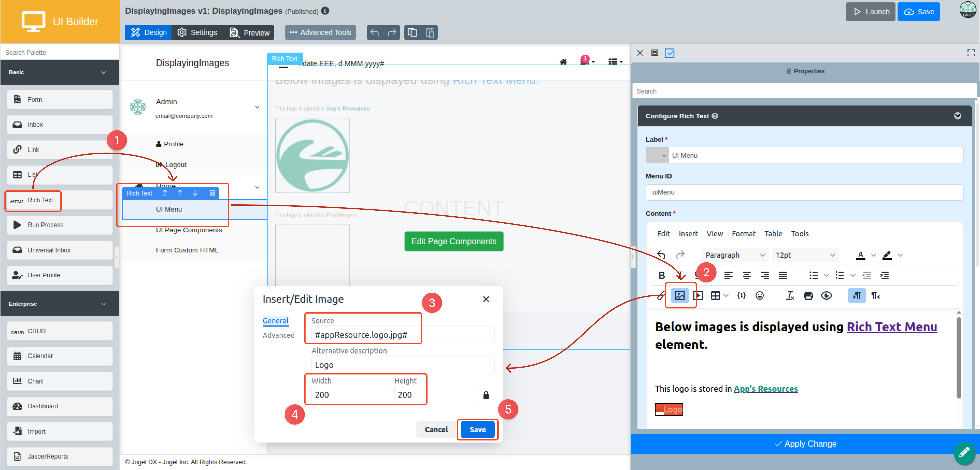Open bullet list style dropdown arrow
Viewport: 980px width, 470px height.
point(826,275)
